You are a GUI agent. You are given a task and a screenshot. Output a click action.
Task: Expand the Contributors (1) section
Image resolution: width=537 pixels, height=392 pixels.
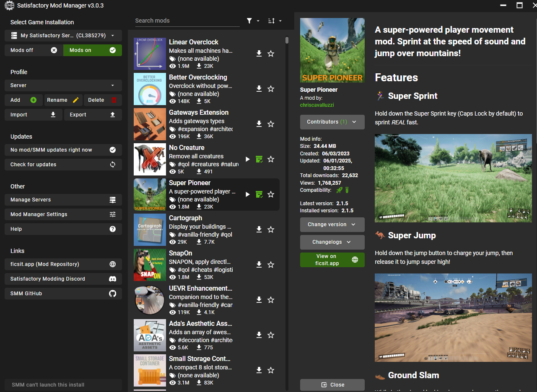[332, 122]
